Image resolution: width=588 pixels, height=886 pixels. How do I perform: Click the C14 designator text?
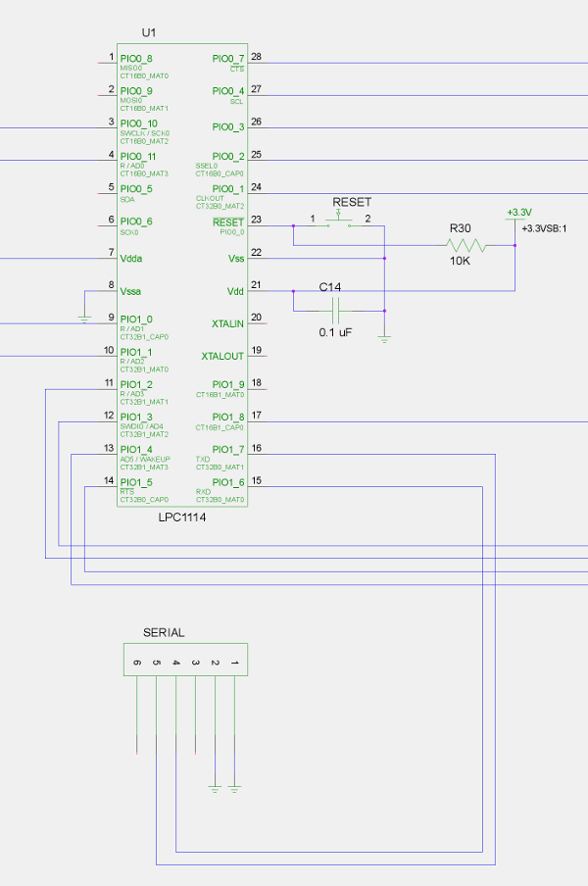pyautogui.click(x=330, y=287)
